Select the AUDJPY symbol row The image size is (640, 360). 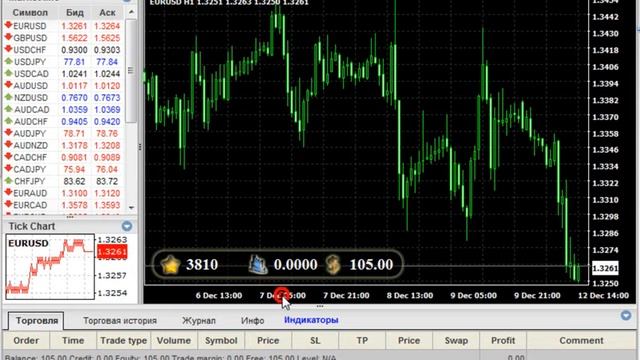pos(63,133)
